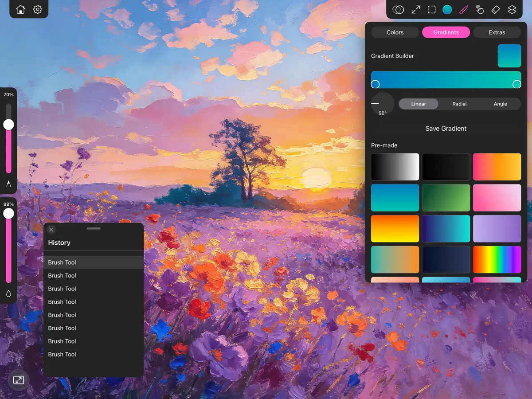
Task: Select the first Brush Tool history entry
Action: pyautogui.click(x=94, y=262)
